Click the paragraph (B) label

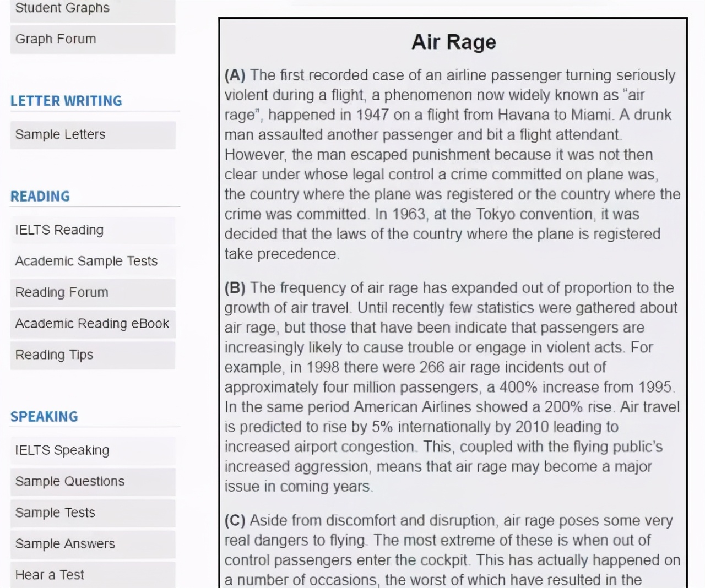coord(235,287)
